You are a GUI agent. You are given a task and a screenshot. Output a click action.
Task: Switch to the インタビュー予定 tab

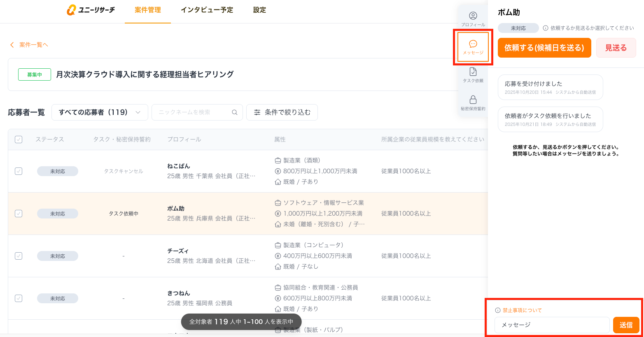pos(207,10)
